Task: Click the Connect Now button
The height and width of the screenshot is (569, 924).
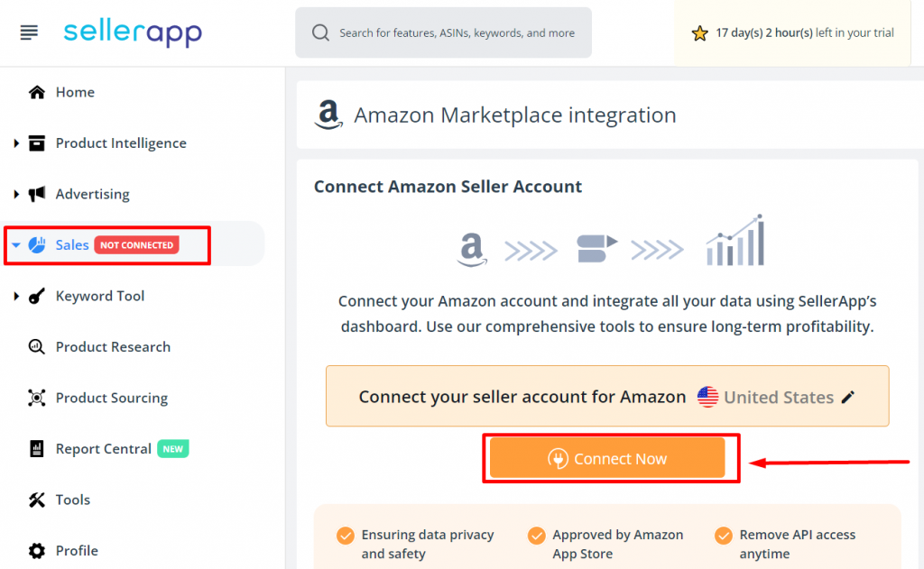Action: [x=611, y=458]
